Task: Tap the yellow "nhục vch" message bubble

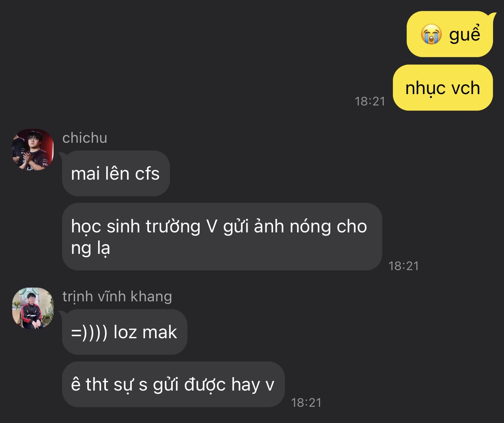Action: click(x=443, y=88)
